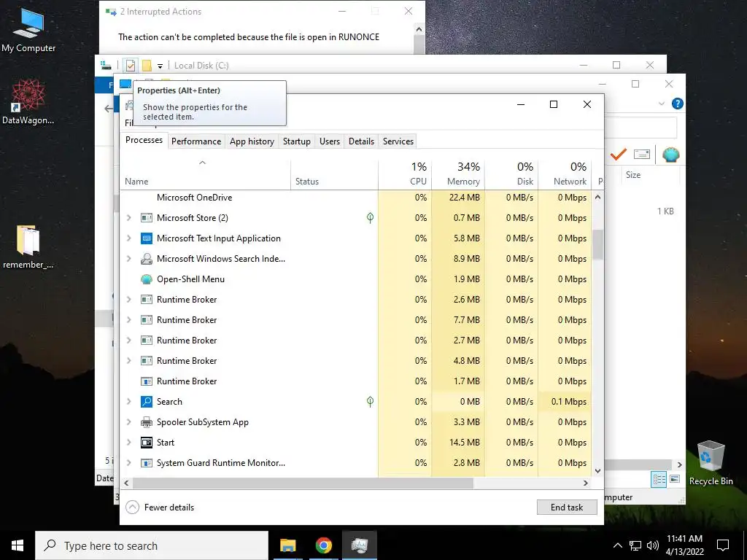Select the Microsoft OneDrive process row
This screenshot has height=560, width=747.
356,198
